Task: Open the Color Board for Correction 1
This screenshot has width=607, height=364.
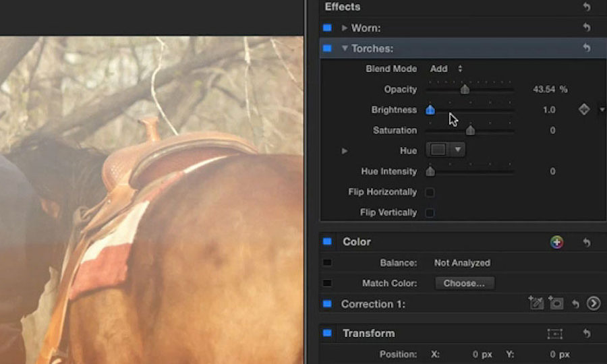Action: (594, 303)
